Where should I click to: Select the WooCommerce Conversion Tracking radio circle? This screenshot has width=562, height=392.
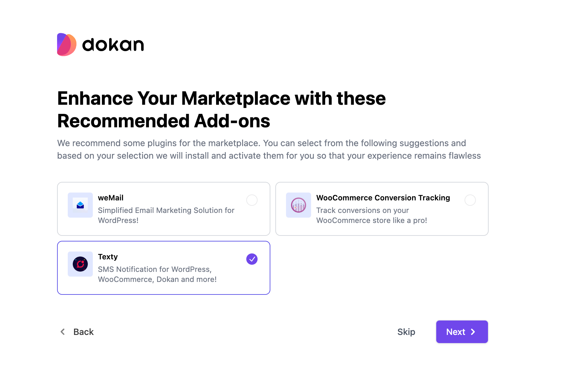pos(470,200)
